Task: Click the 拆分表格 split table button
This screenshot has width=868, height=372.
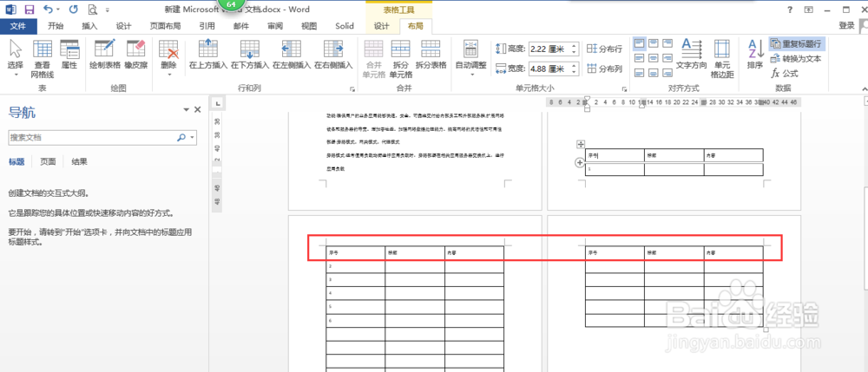Action: 431,54
